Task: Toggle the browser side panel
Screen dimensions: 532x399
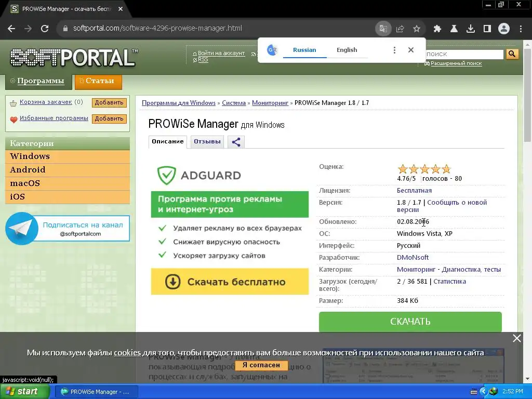Action: pos(487,29)
